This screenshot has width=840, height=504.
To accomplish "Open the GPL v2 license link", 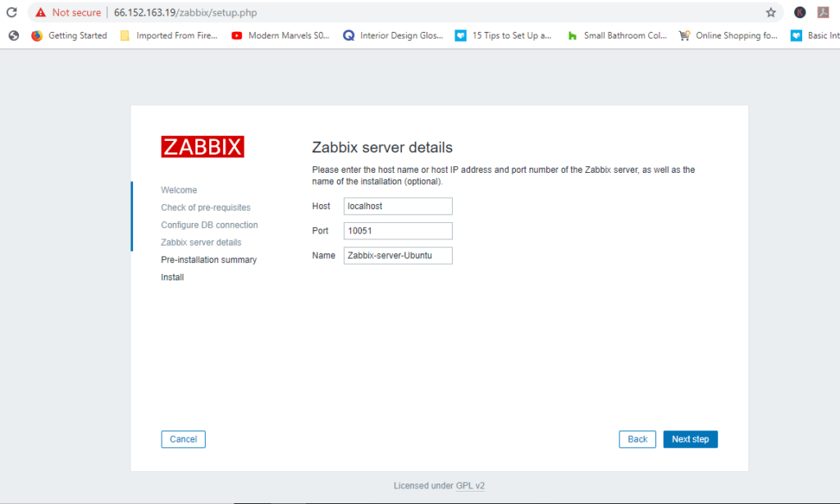I will coord(468,485).
